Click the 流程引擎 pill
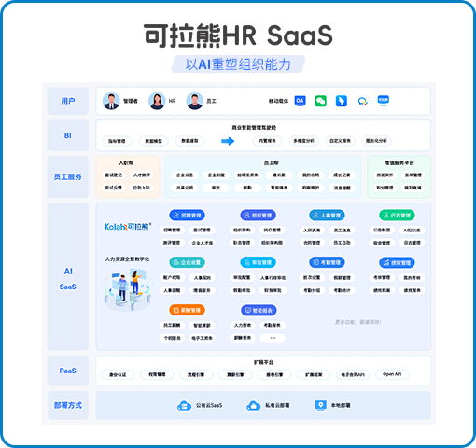This screenshot has width=476, height=448. tap(196, 374)
